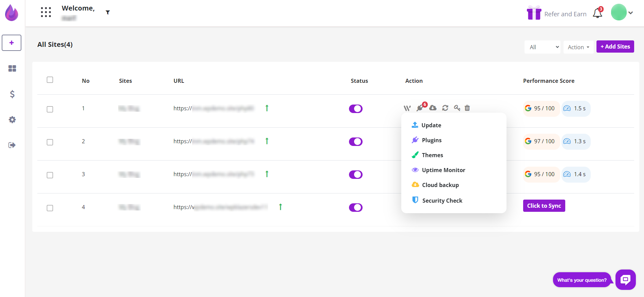
Task: Toggle status switch for site 2
Action: click(355, 142)
